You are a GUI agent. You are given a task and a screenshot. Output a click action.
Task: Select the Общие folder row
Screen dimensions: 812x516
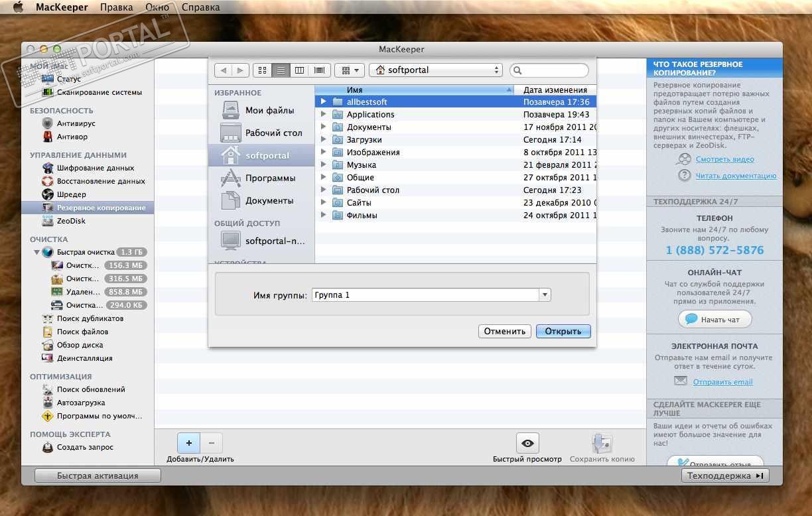click(x=456, y=177)
